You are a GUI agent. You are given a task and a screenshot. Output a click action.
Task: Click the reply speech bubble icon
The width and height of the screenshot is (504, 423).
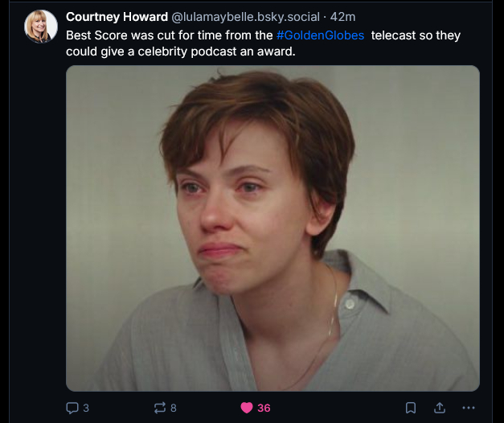point(72,408)
